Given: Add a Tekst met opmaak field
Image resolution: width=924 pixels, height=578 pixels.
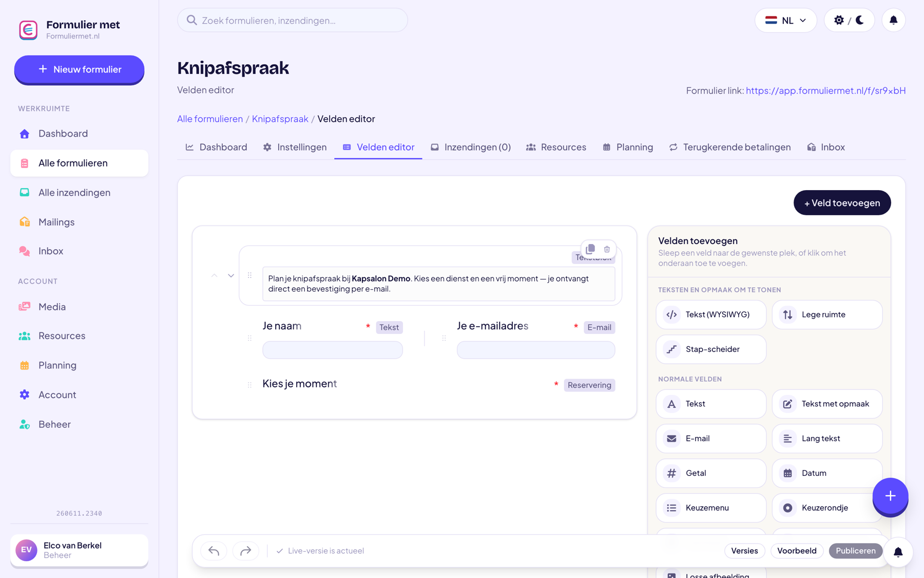Looking at the screenshot, I should [x=827, y=404].
